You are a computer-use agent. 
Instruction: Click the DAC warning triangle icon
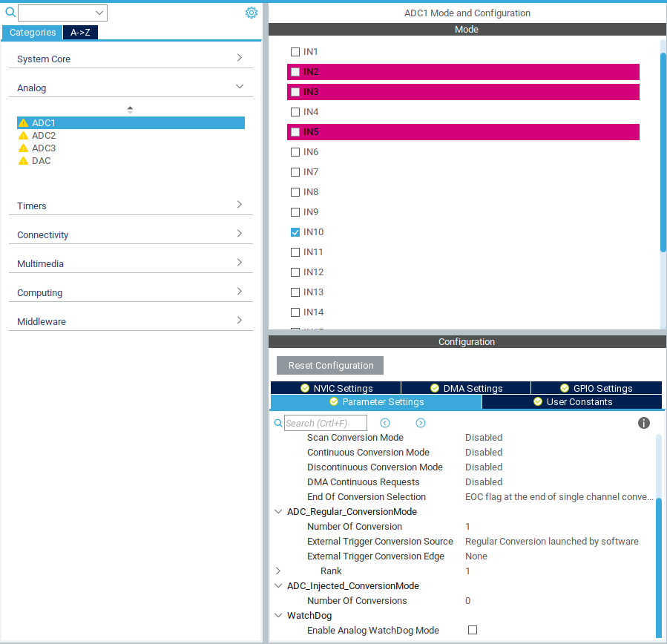coord(24,161)
